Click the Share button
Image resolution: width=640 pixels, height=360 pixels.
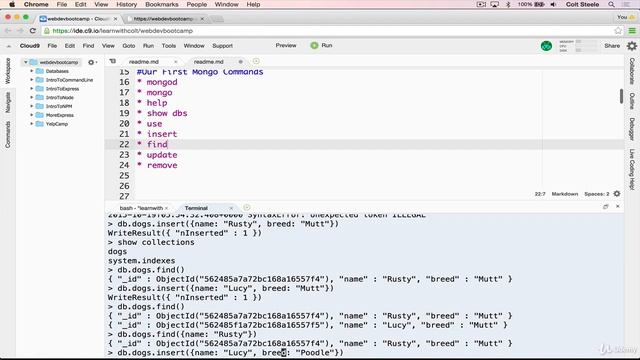point(612,46)
